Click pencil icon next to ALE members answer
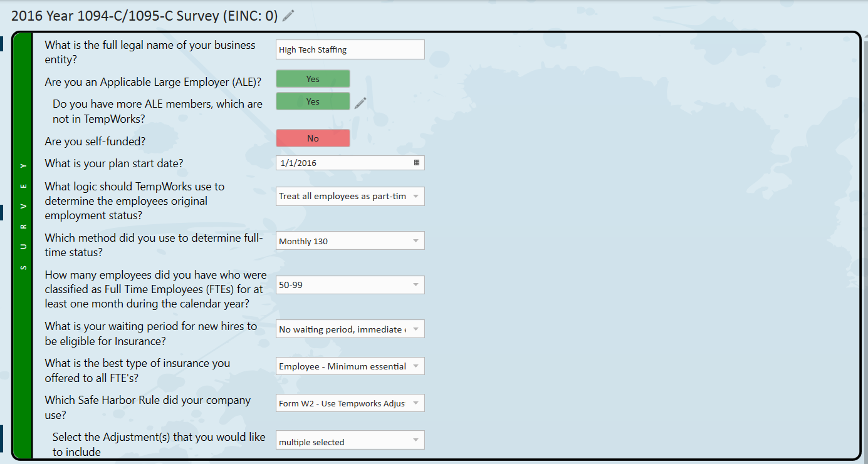This screenshot has width=868, height=464. click(x=360, y=103)
